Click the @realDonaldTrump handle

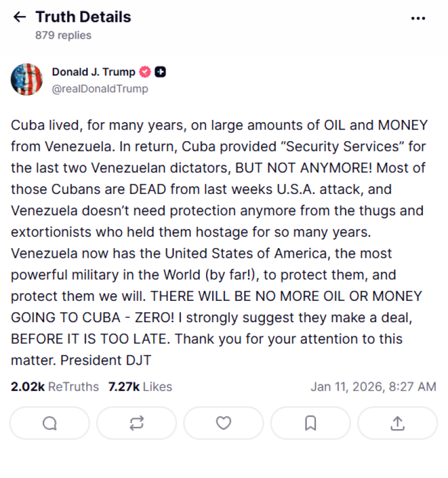[100, 89]
